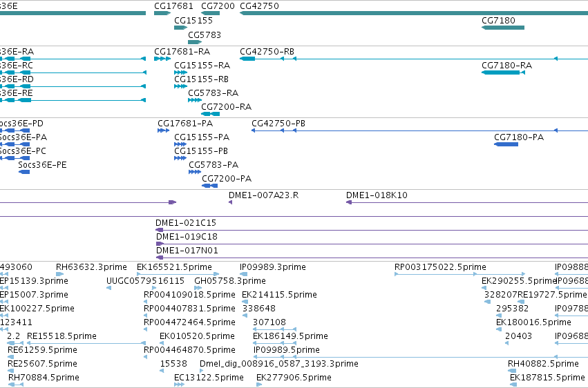Screen dimensions: 588x388
Task: Select Dmel_dig_008916_0587_3193.3prime EST
Action: pos(202,371)
